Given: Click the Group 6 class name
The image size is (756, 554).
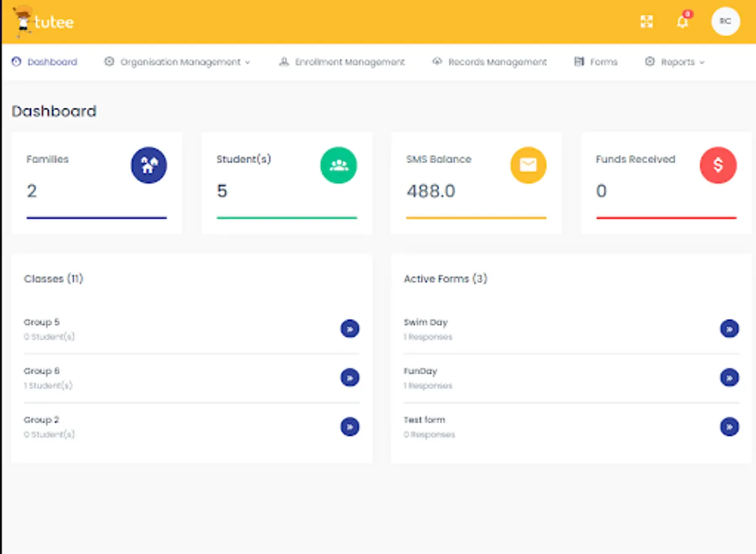Looking at the screenshot, I should point(42,371).
